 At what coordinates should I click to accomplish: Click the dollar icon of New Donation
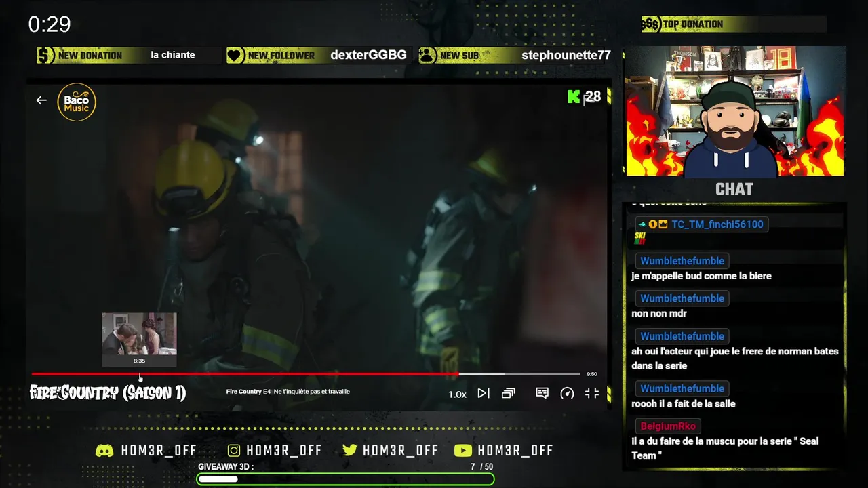(45, 56)
